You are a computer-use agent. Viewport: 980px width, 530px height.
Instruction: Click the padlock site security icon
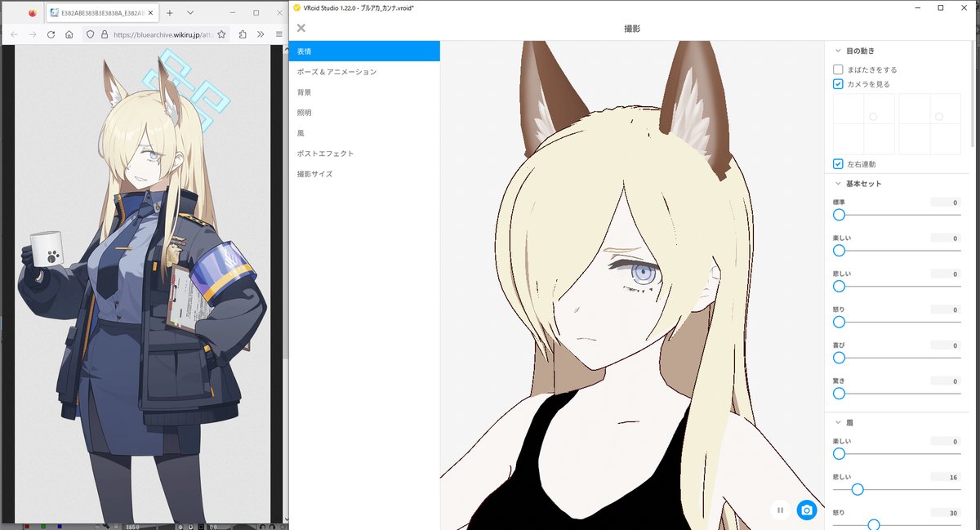click(104, 35)
